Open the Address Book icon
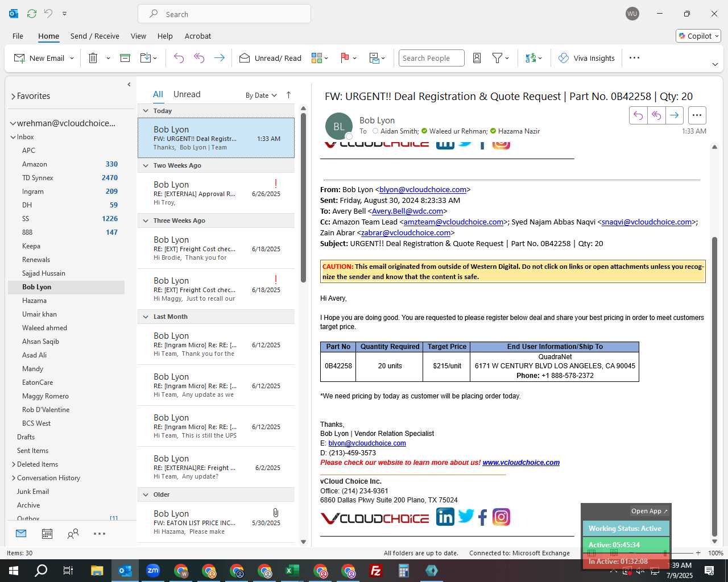The width and height of the screenshot is (728, 582). tap(477, 58)
